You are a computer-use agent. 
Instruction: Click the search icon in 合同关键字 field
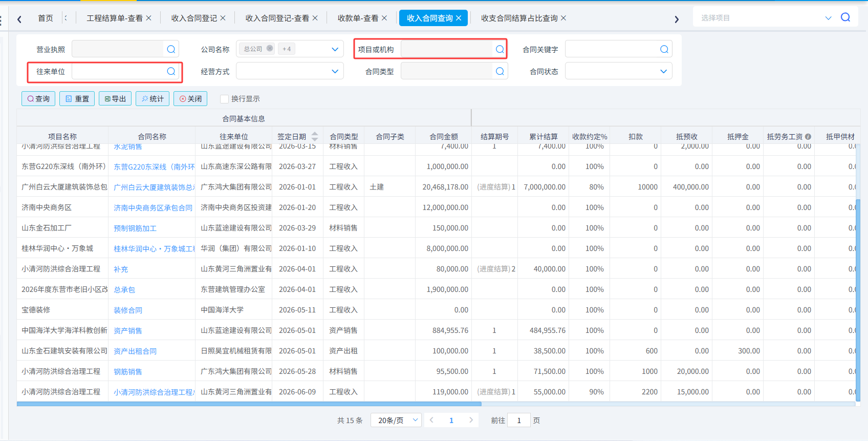(x=664, y=49)
